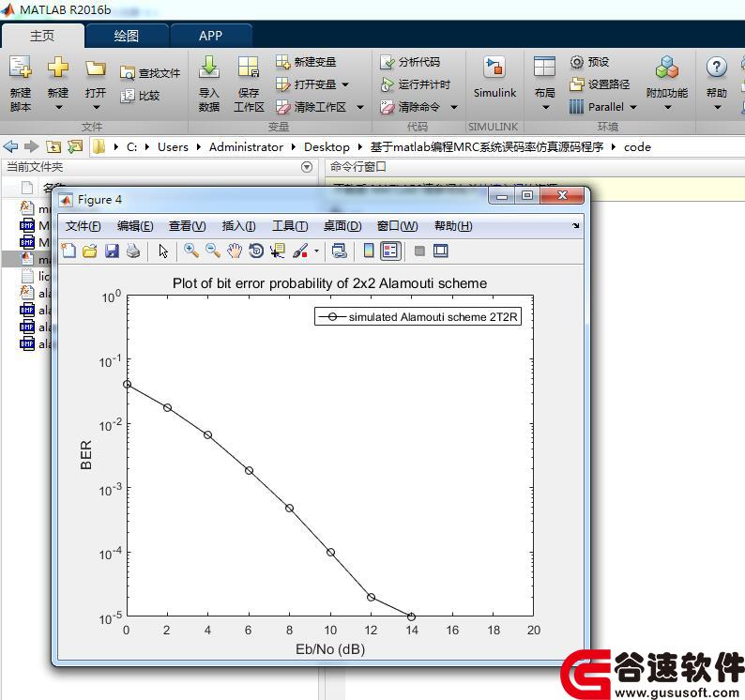745x700 pixels.
Task: Open the Edit (编辑) menu in Figure 4
Action: [135, 226]
